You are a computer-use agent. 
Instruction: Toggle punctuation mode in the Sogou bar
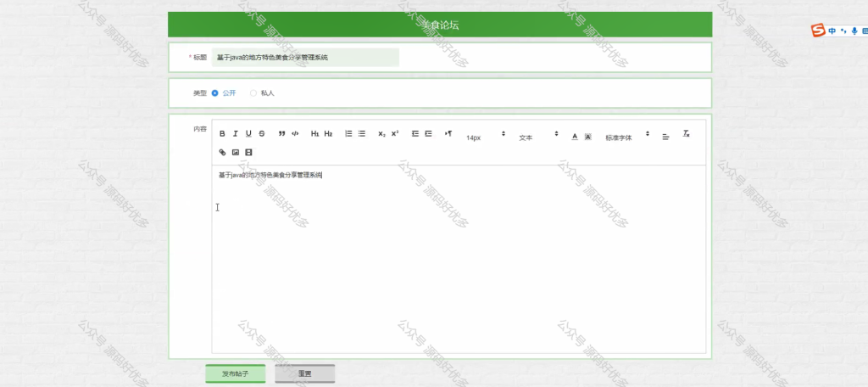[843, 31]
